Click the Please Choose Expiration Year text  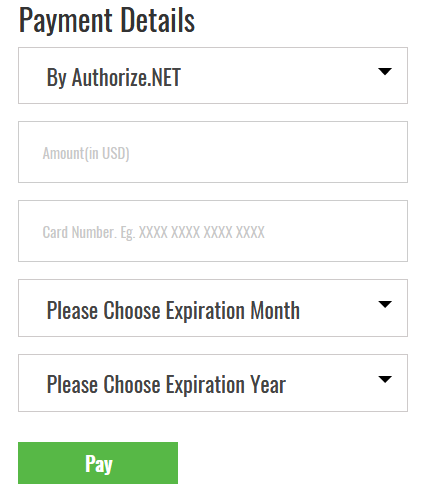166,385
